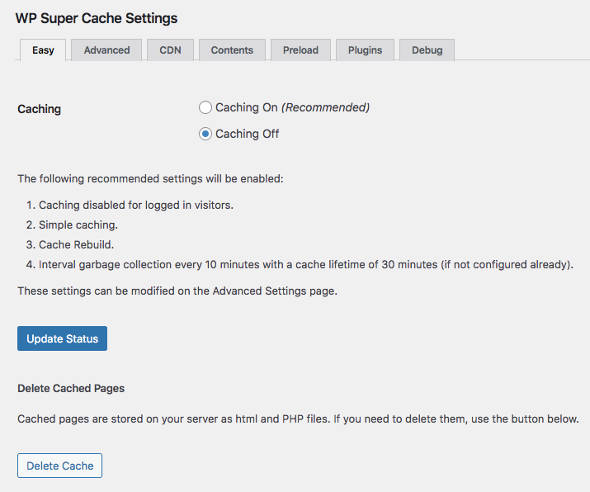The width and height of the screenshot is (590, 492).
Task: Switch to the Contents tab
Action: (x=232, y=50)
